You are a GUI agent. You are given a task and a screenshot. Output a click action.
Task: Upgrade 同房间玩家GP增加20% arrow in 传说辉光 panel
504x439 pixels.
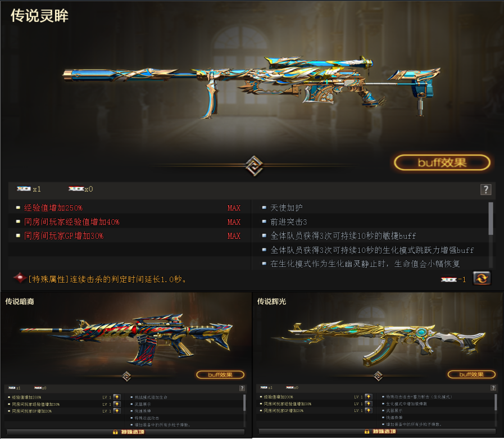tap(369, 410)
